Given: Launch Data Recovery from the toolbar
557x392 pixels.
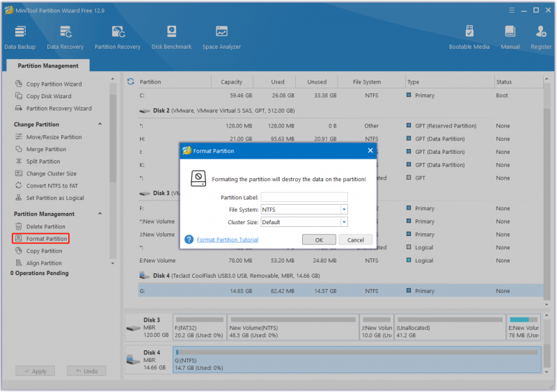Looking at the screenshot, I should 65,37.
